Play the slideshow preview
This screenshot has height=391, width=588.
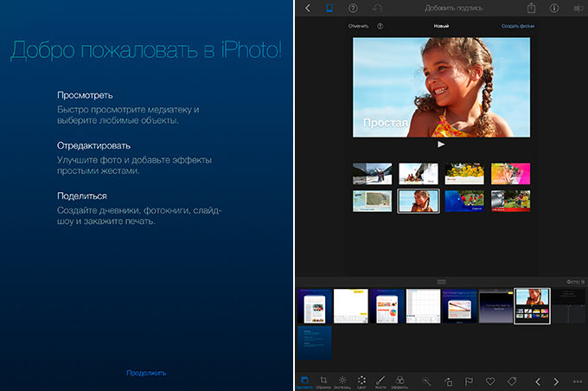pyautogui.click(x=441, y=144)
